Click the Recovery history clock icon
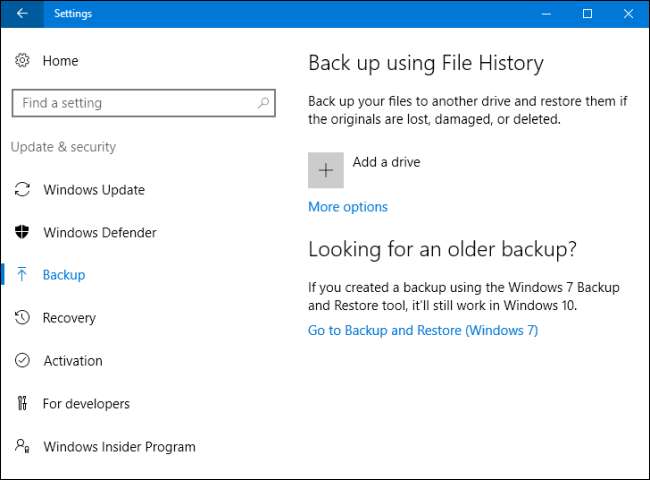Viewport: 650px width, 480px height. tap(22, 318)
